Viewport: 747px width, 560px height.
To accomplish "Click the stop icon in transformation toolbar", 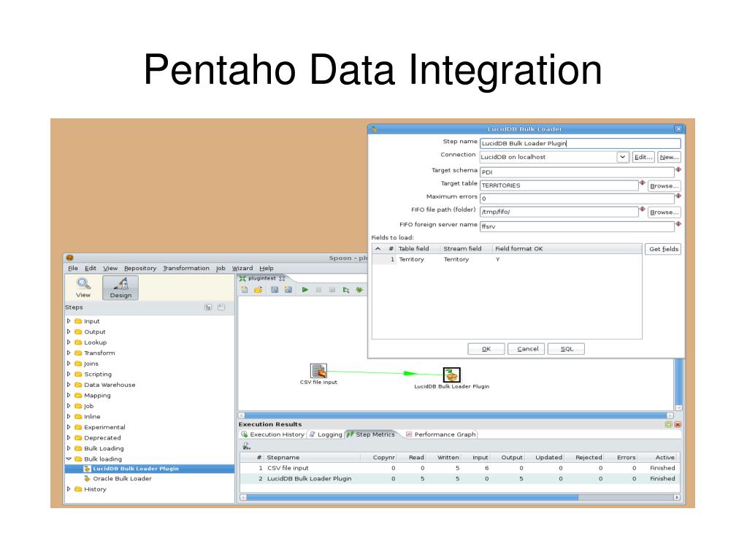I will (x=332, y=290).
